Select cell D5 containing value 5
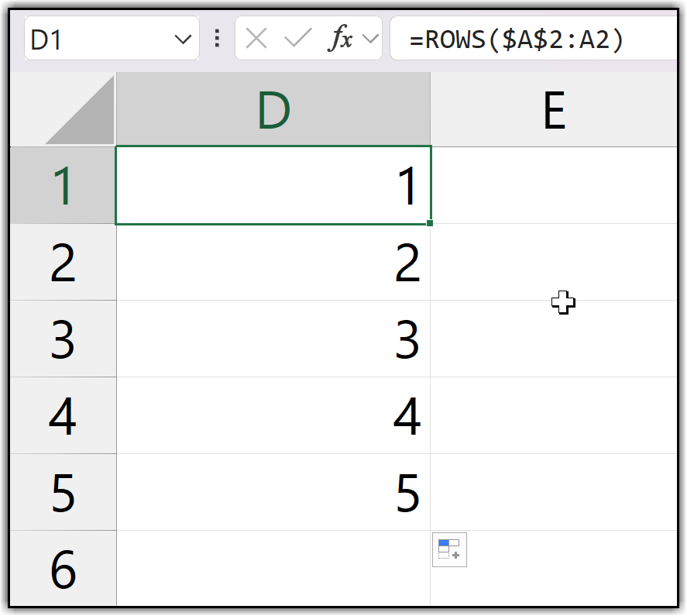 pos(273,492)
